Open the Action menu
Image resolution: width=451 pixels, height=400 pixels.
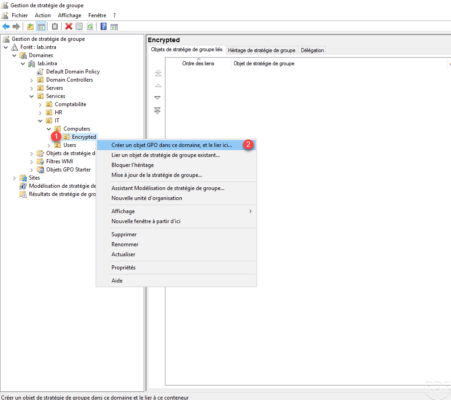[43, 15]
